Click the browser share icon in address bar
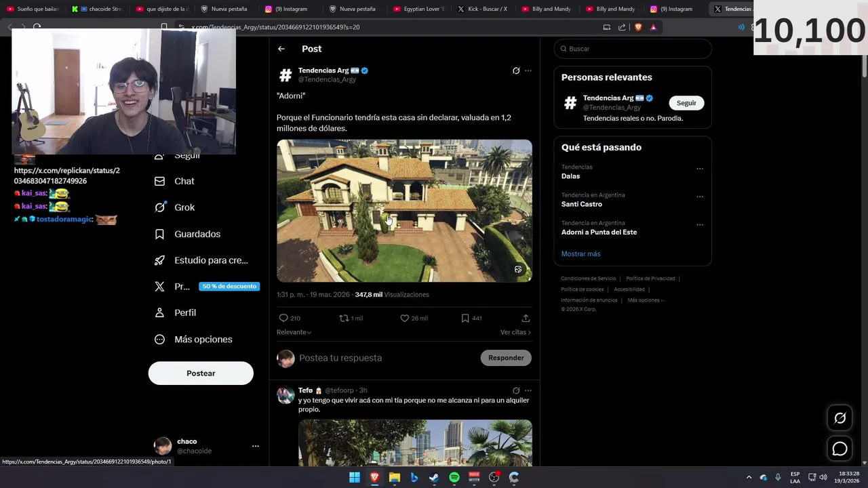Image resolution: width=868 pixels, height=488 pixels. (x=622, y=27)
